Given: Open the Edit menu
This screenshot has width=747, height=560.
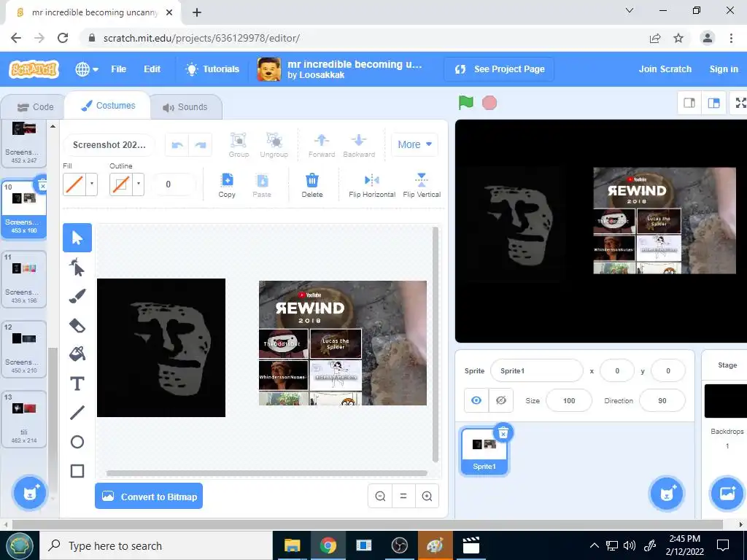Looking at the screenshot, I should coord(152,69).
